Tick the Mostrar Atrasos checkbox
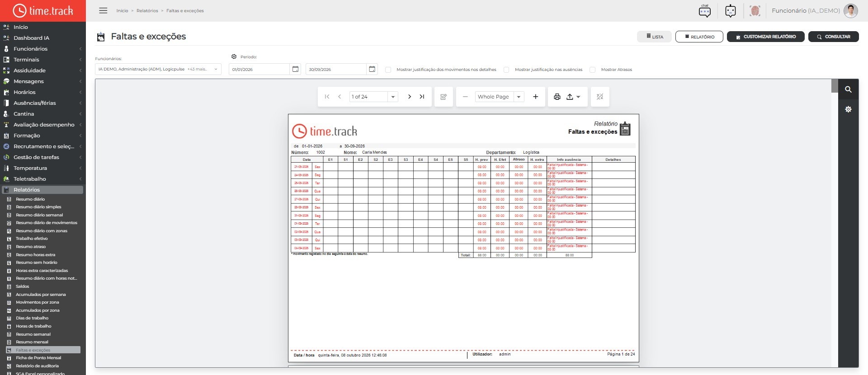This screenshot has width=868, height=375. pos(592,70)
